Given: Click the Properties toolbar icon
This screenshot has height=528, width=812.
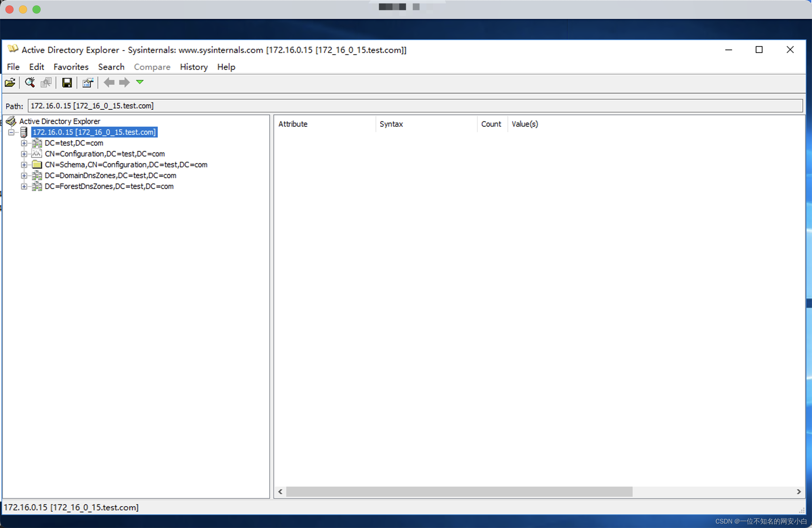Looking at the screenshot, I should [x=88, y=83].
